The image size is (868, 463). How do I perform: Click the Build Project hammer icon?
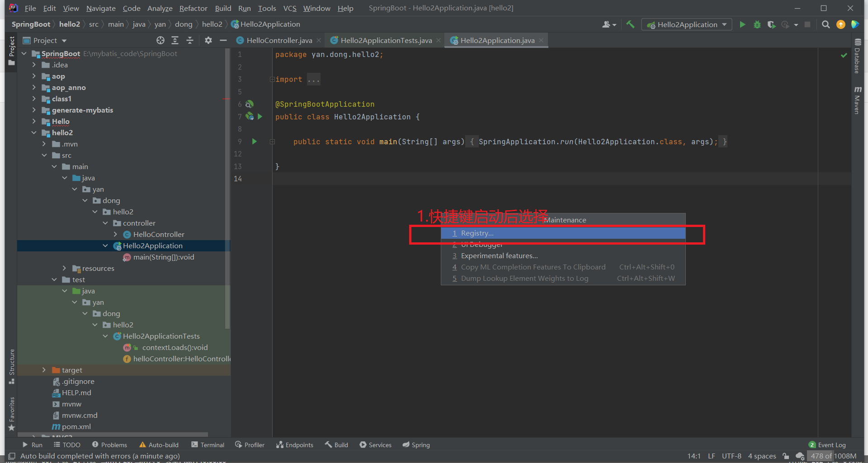630,24
